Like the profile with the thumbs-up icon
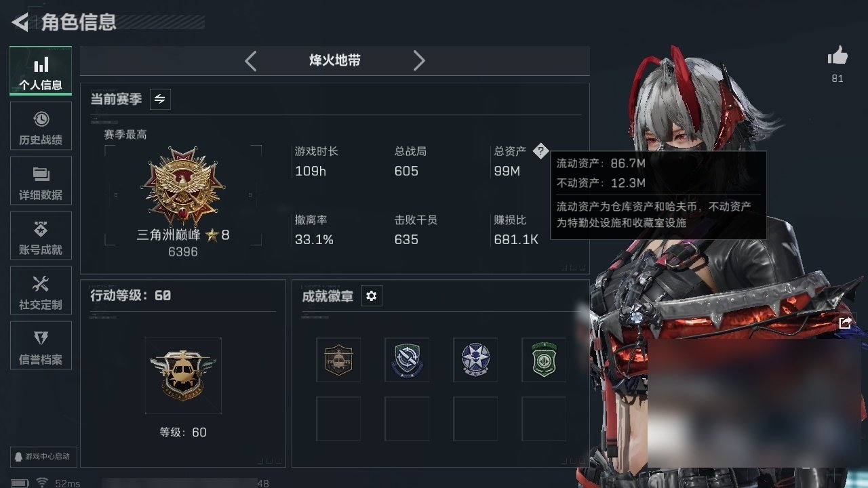The image size is (868, 488). [x=837, y=56]
